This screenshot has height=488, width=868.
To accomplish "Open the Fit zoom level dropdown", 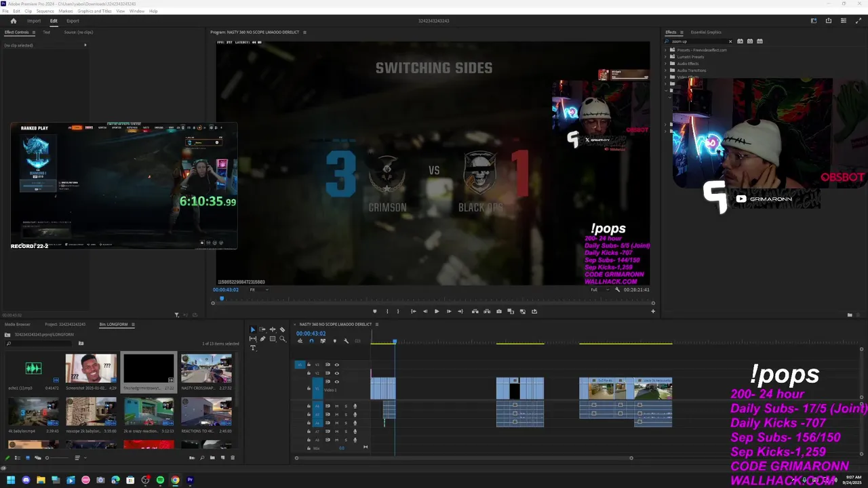I will click(x=258, y=289).
